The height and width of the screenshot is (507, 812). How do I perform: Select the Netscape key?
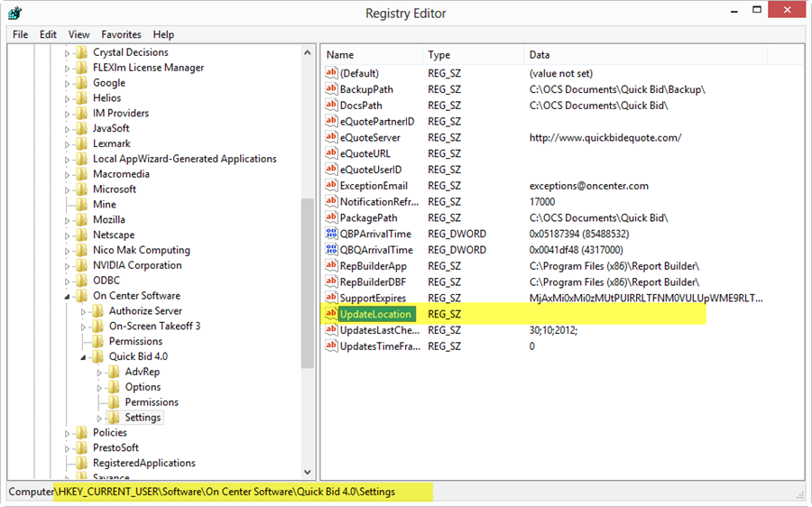[x=114, y=235]
